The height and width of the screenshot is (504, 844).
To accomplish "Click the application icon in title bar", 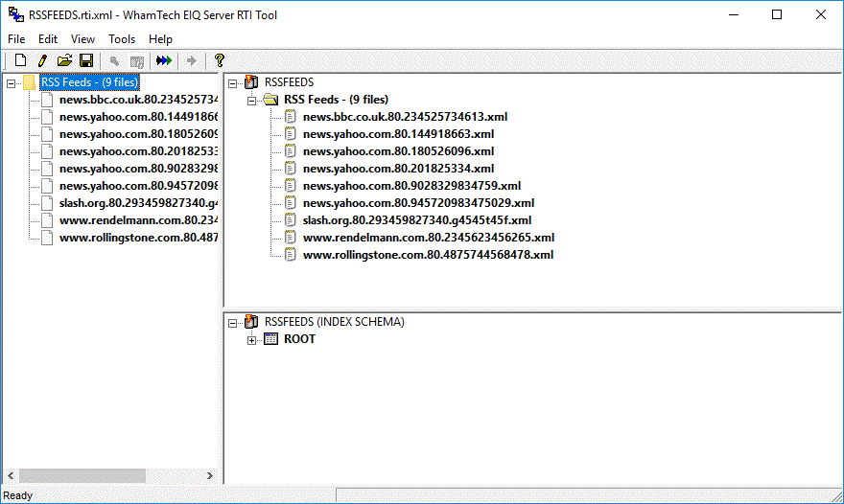I will point(16,14).
